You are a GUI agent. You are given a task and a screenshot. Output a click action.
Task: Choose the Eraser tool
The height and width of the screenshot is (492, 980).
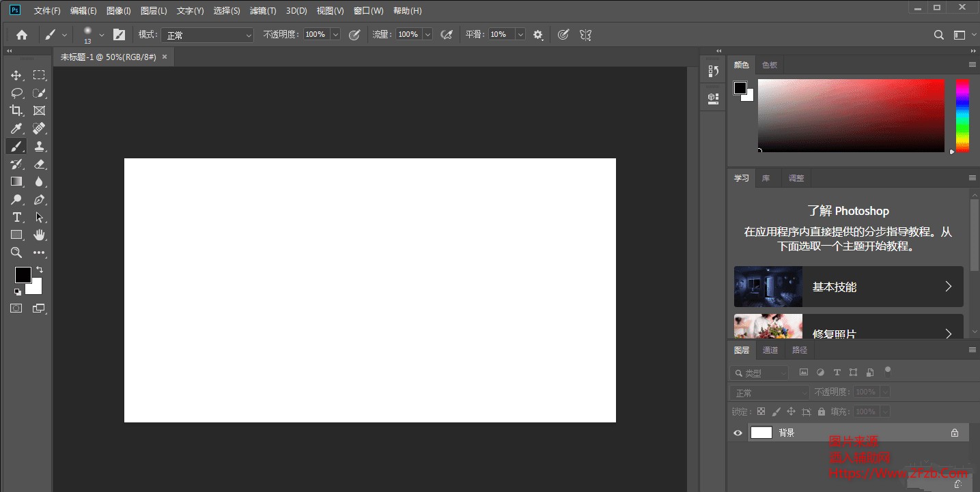(39, 164)
